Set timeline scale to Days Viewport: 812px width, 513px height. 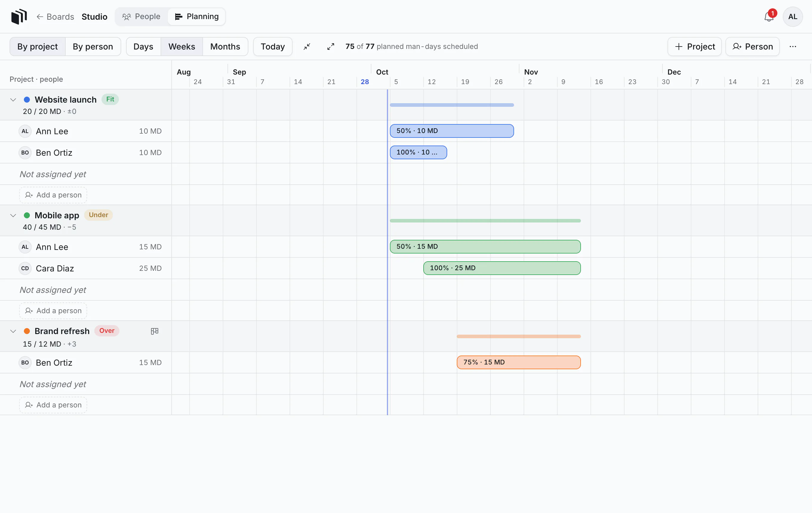[x=143, y=47]
